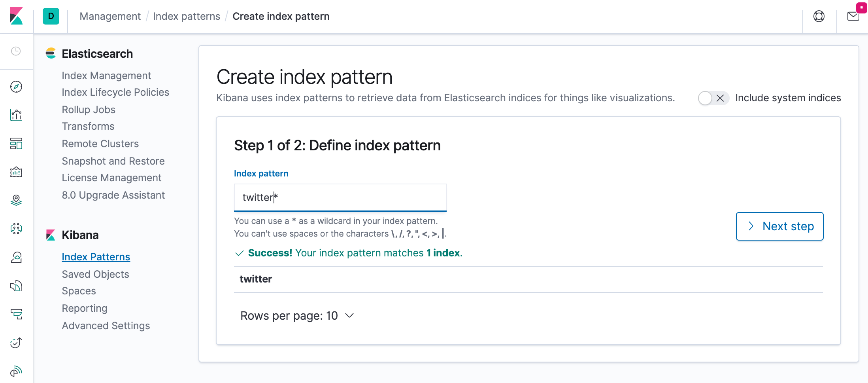Open Index Lifecycle Policies
This screenshot has height=383, width=868.
[115, 92]
